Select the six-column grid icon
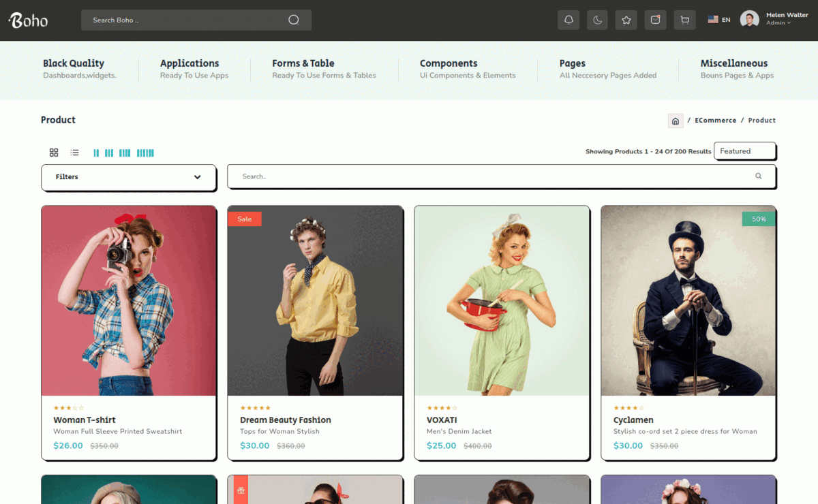Image resolution: width=818 pixels, height=504 pixels. click(x=145, y=153)
